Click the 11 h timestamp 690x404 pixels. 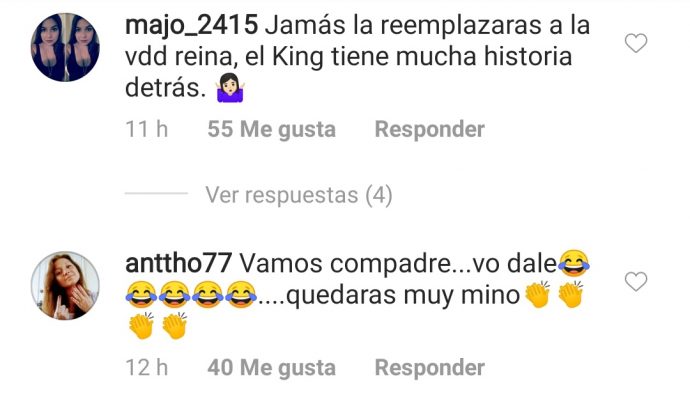(147, 129)
